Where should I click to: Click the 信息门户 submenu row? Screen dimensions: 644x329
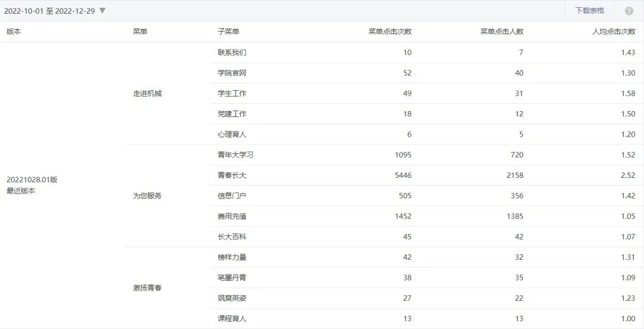tap(232, 196)
